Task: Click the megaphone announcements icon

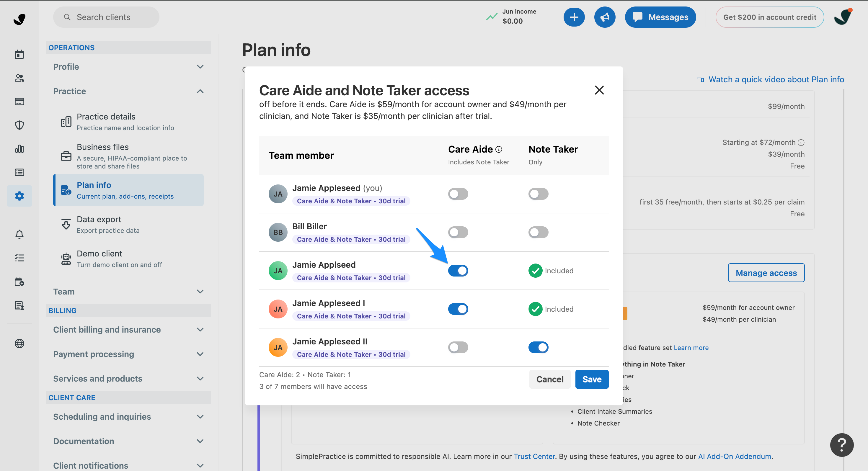Action: 605,17
